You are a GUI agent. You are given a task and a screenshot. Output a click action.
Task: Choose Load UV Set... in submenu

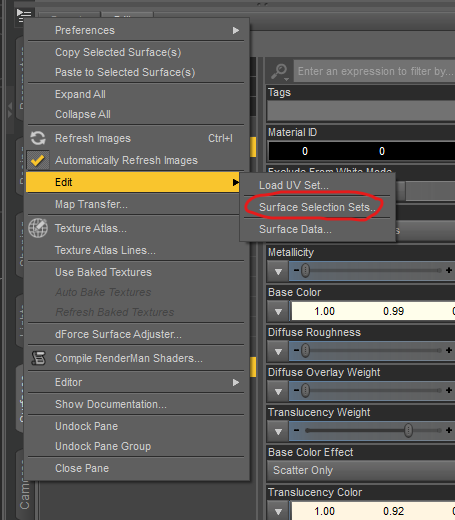click(x=317, y=185)
